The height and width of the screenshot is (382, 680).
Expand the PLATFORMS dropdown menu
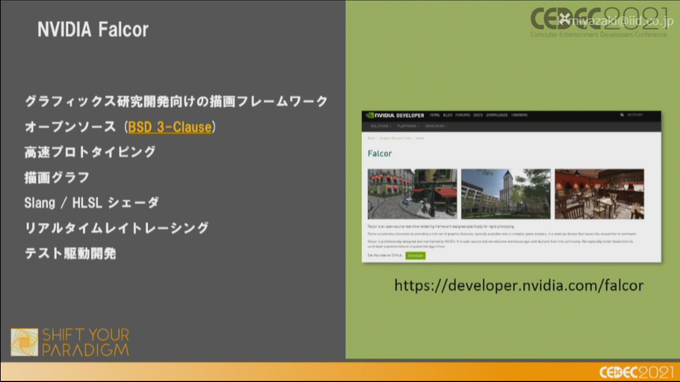(x=408, y=126)
